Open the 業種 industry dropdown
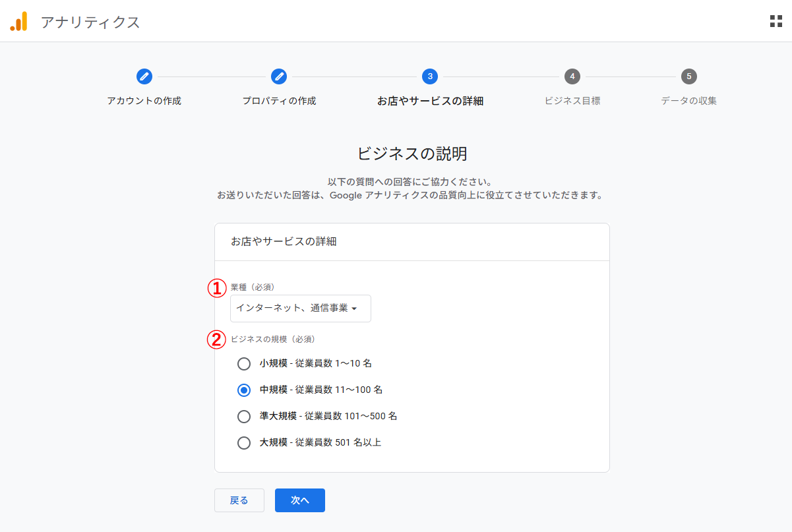792x532 pixels. [x=301, y=308]
